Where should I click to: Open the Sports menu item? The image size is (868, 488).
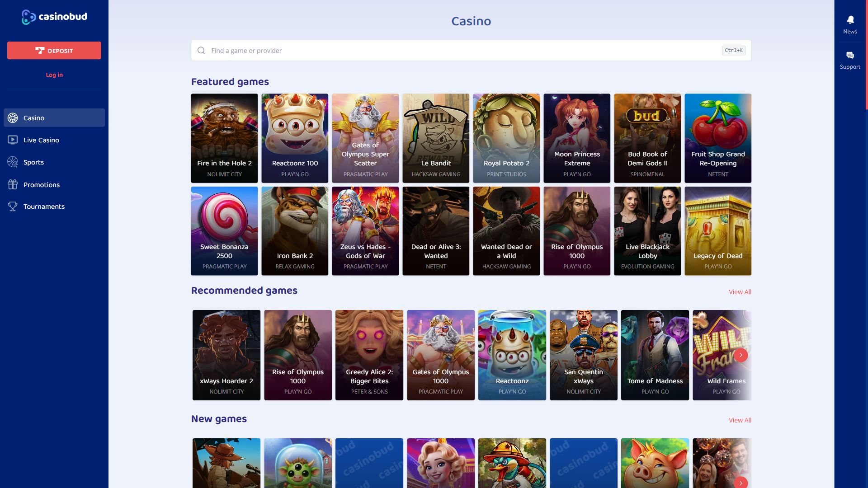point(54,162)
